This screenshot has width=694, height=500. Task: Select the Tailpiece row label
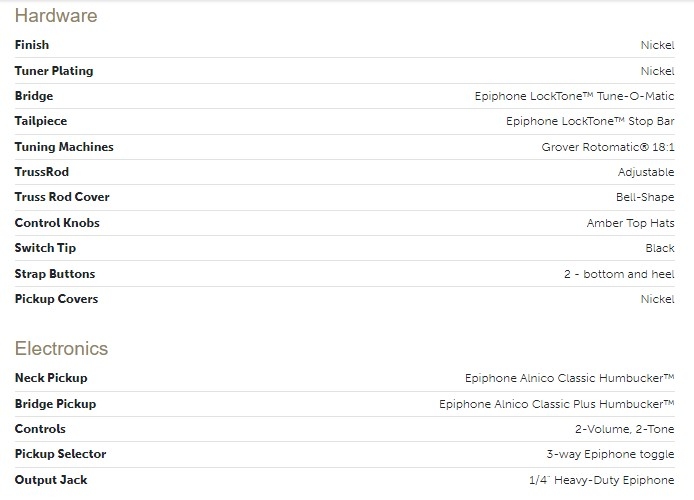pyautogui.click(x=40, y=121)
